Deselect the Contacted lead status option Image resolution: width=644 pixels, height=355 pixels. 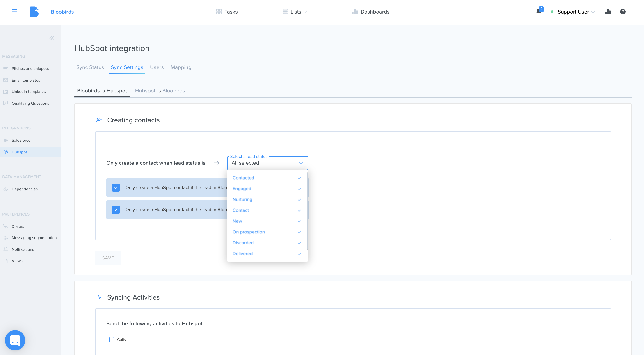coord(267,178)
